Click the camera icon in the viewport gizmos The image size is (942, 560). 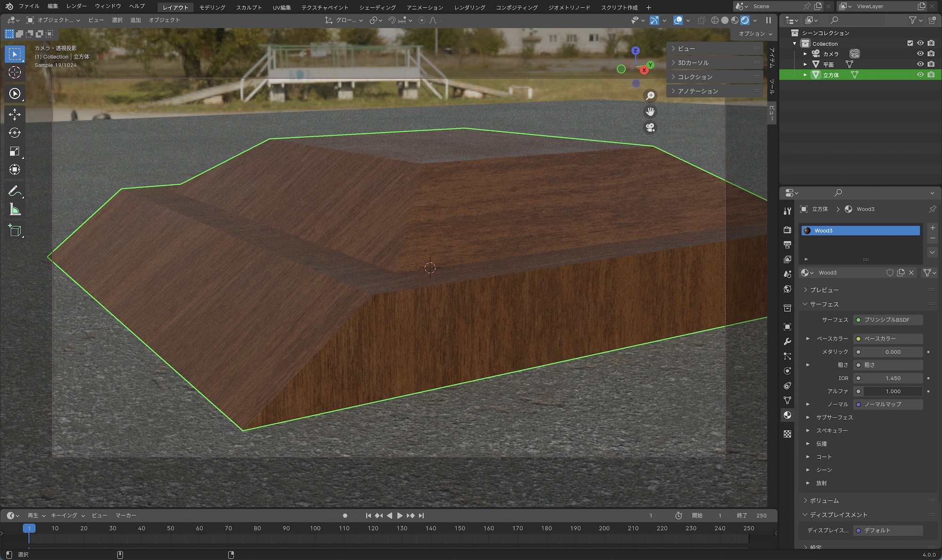pos(650,128)
